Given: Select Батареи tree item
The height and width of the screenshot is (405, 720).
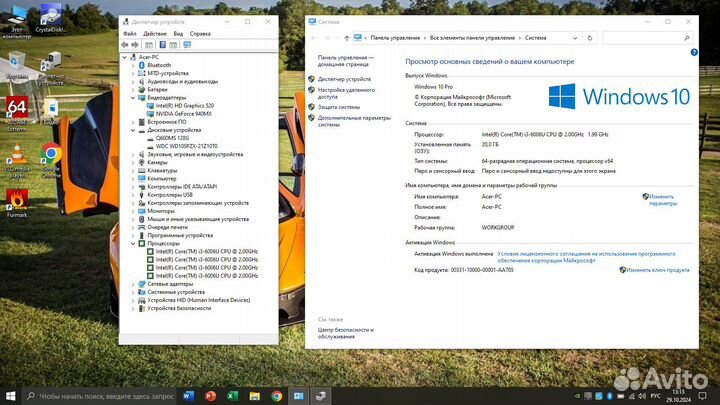Looking at the screenshot, I should (x=157, y=90).
